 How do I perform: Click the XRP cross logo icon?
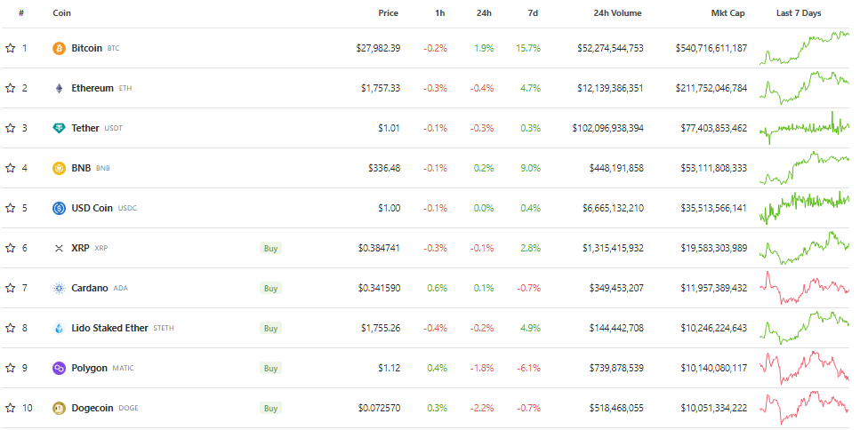[59, 248]
